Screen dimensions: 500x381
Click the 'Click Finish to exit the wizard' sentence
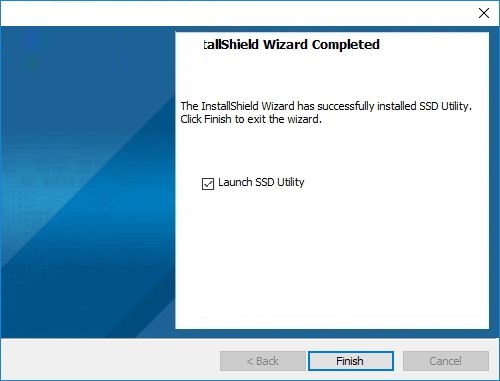coord(251,119)
